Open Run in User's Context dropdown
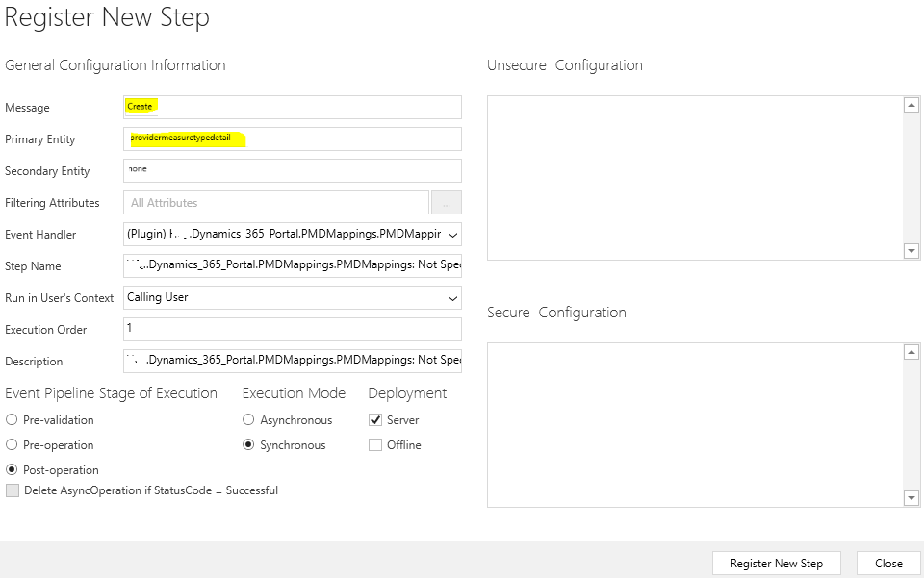The image size is (924, 578). (453, 298)
